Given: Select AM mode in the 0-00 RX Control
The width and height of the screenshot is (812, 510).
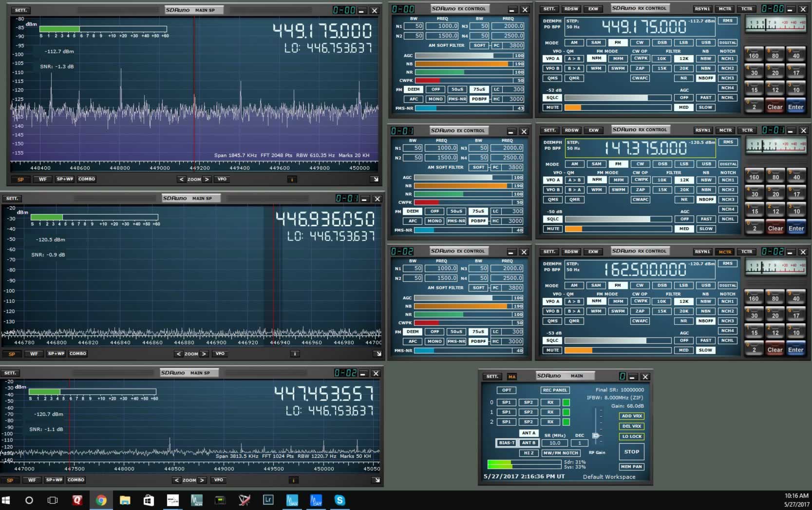Looking at the screenshot, I should pos(574,43).
